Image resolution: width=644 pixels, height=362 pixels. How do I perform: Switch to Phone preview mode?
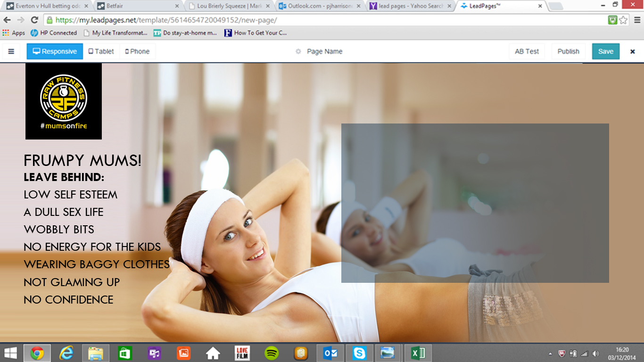tap(137, 51)
